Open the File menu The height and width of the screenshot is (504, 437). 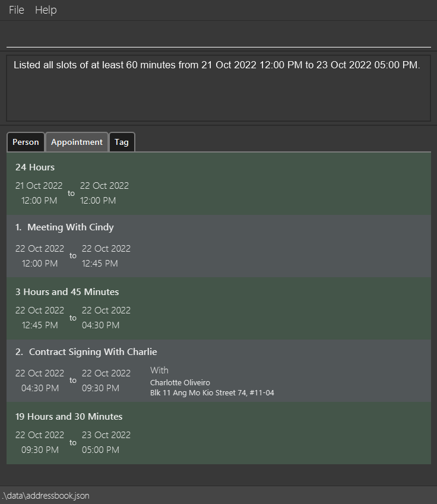[17, 10]
